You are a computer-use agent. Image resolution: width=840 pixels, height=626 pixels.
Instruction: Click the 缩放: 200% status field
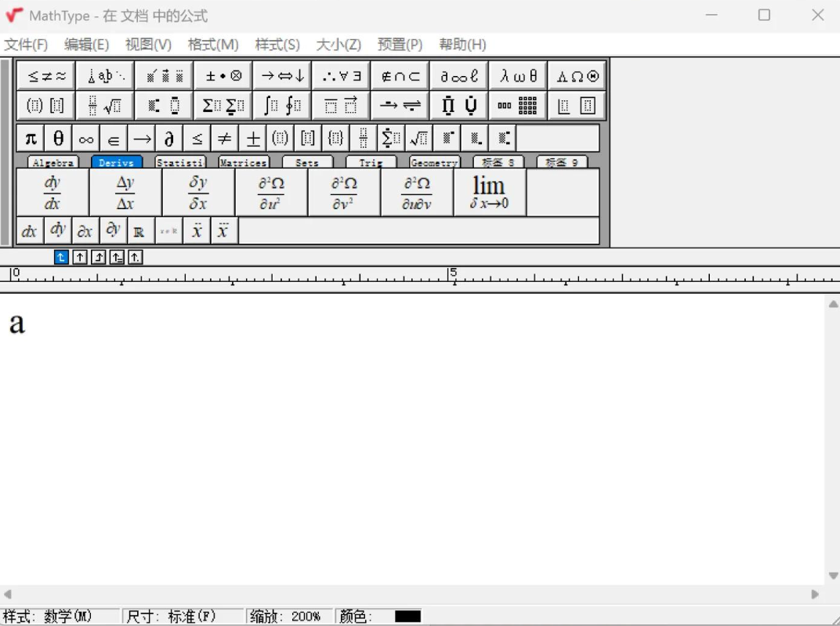pos(289,617)
